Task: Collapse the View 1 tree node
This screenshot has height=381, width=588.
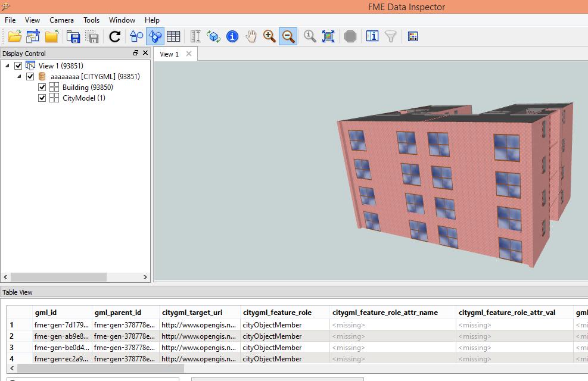Action: (7, 65)
